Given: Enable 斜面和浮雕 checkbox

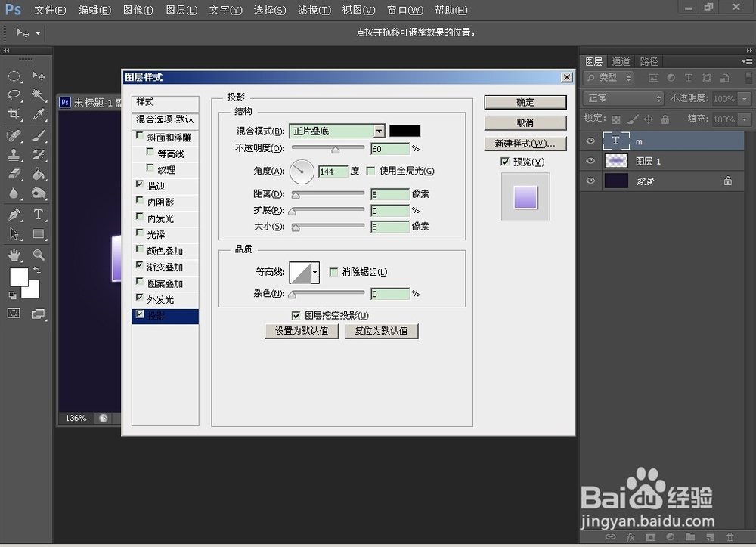Looking at the screenshot, I should pyautogui.click(x=140, y=136).
